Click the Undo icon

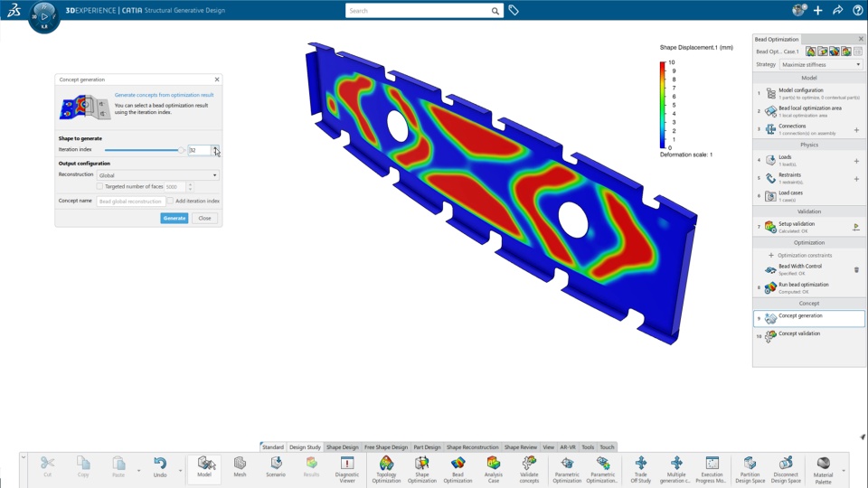[160, 463]
